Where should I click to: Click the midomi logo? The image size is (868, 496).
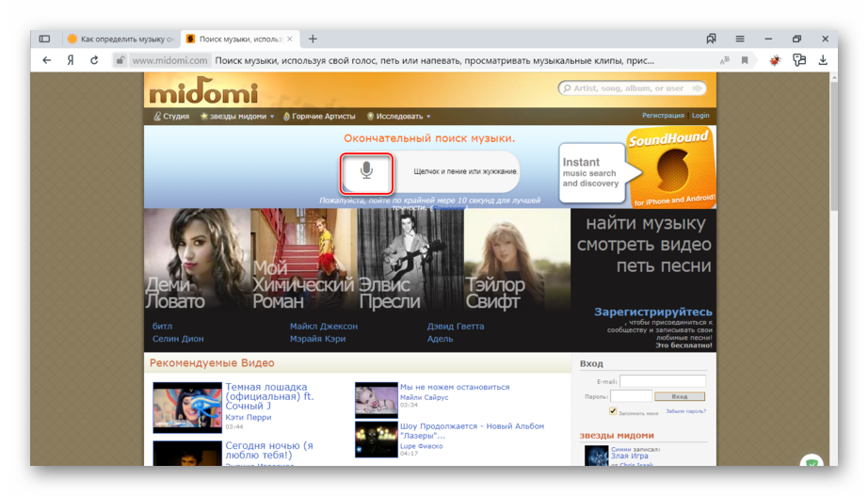click(203, 91)
